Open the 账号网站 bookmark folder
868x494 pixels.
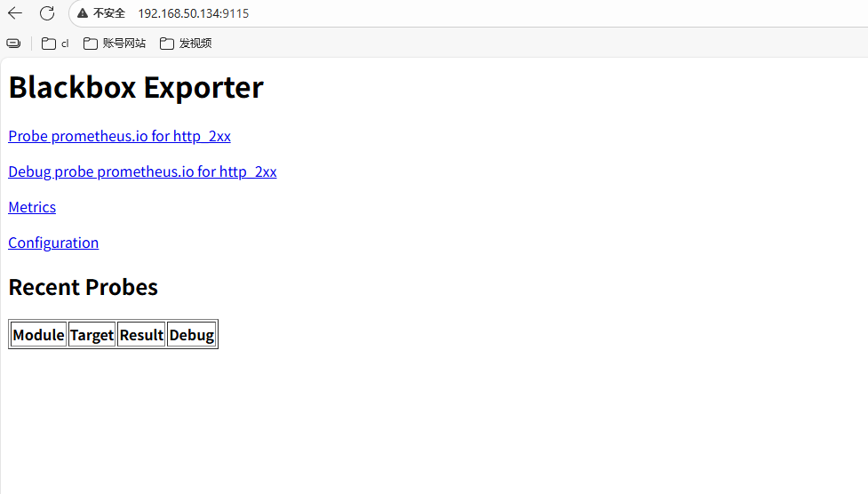115,44
